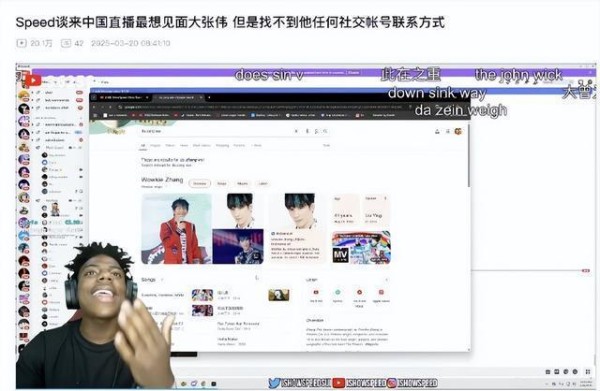Click the Twitter bird icon in bottom banner

coord(274,383)
